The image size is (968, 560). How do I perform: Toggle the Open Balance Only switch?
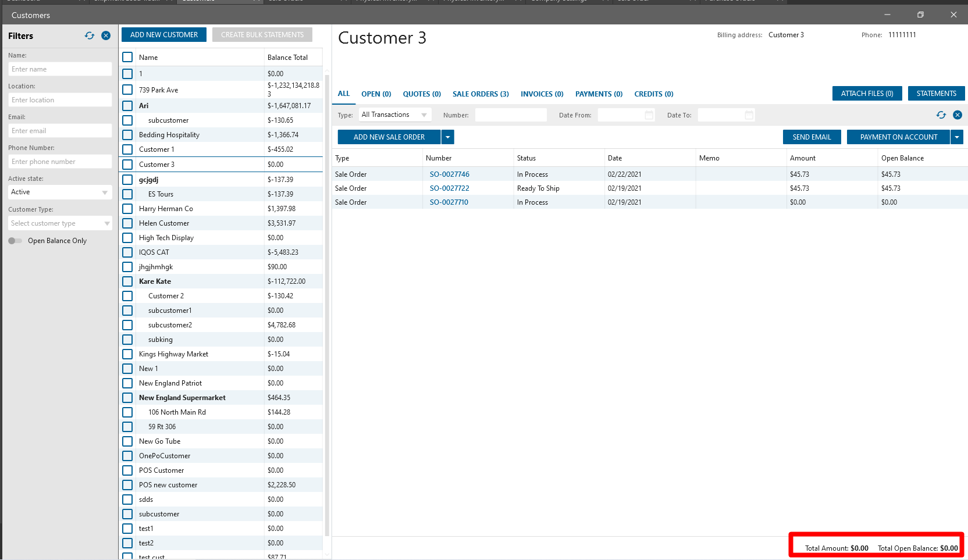pos(15,241)
